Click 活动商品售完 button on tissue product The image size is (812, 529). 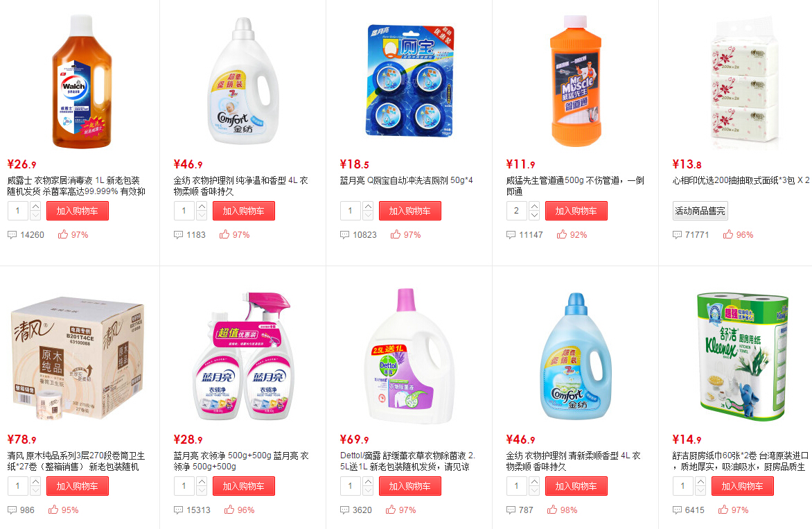700,211
